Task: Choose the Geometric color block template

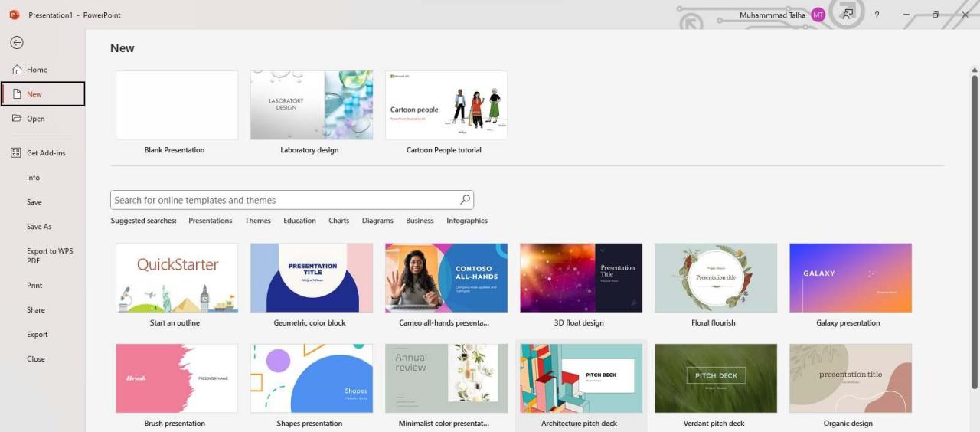Action: [312, 278]
